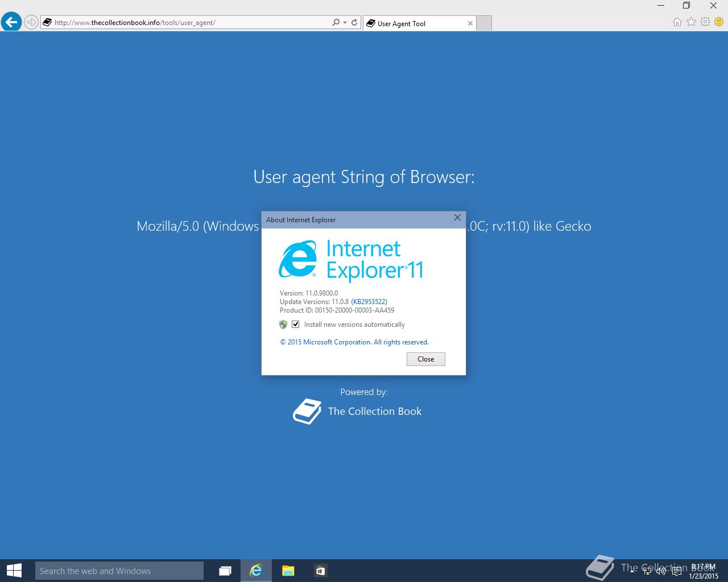This screenshot has height=582, width=728.
Task: Restore down the browser window
Action: [x=686, y=6]
